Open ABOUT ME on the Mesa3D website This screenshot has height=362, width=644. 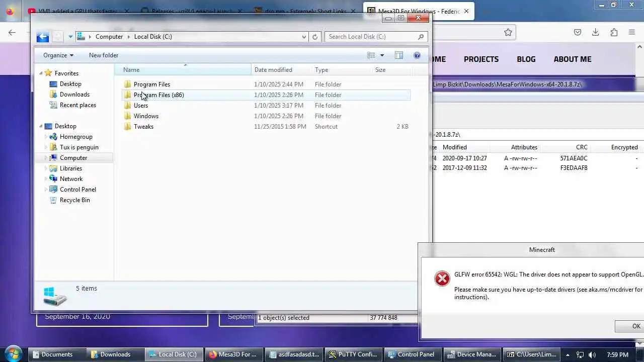click(573, 59)
